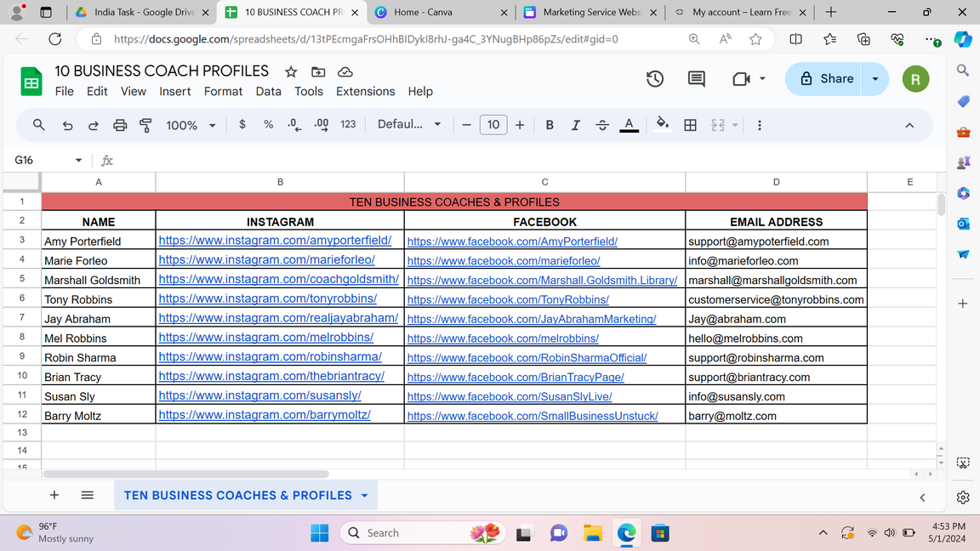Open the three-dot More toolbar options

pos(760,125)
